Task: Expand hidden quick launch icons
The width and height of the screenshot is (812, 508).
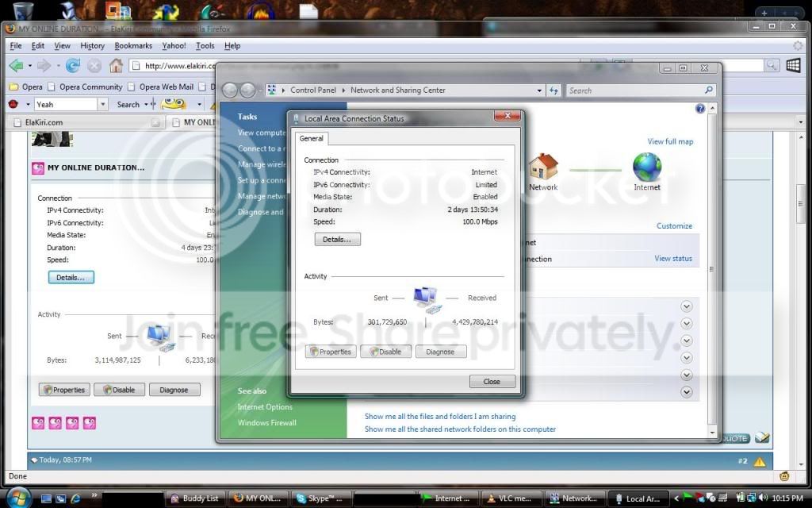Action: point(94,495)
